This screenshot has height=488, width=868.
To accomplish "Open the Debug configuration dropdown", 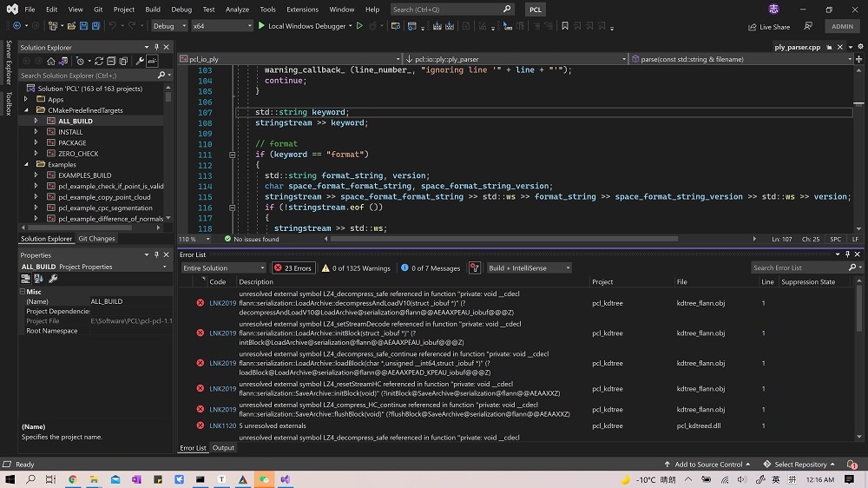I will point(169,26).
